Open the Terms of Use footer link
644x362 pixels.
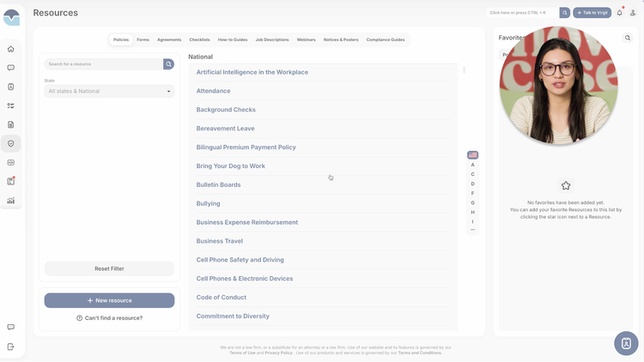(x=242, y=353)
